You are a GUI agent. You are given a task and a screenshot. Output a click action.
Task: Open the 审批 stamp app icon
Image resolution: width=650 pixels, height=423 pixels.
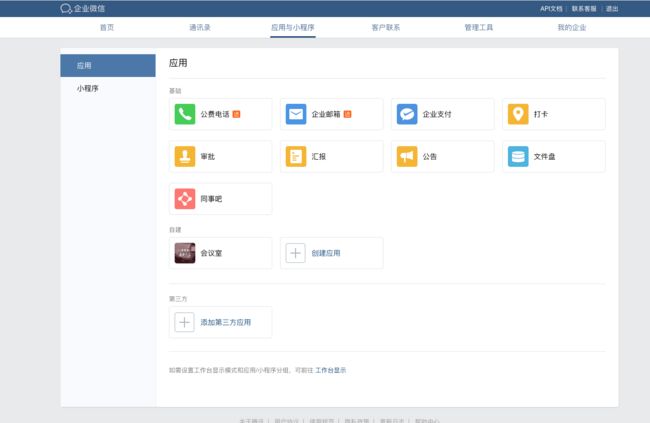pos(185,156)
